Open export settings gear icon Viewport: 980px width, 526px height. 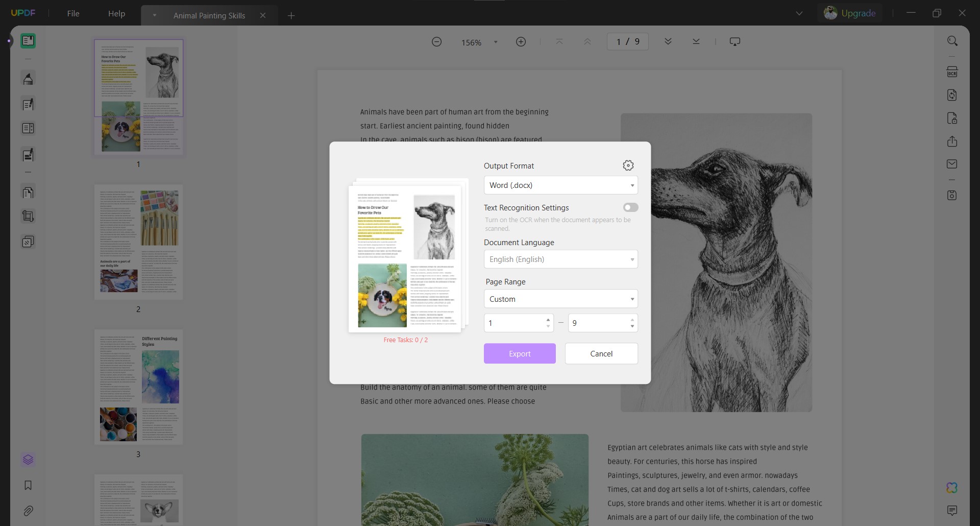pos(628,165)
